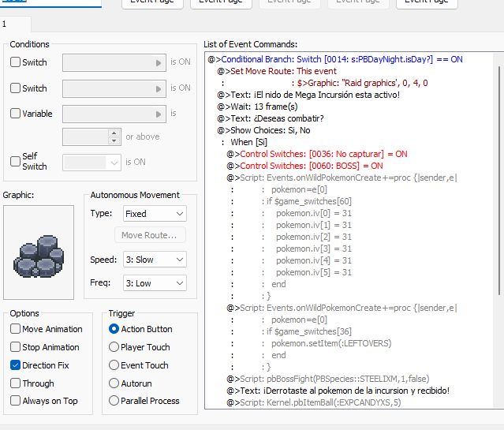
Task: Select the Autorun trigger option
Action: [x=114, y=383]
